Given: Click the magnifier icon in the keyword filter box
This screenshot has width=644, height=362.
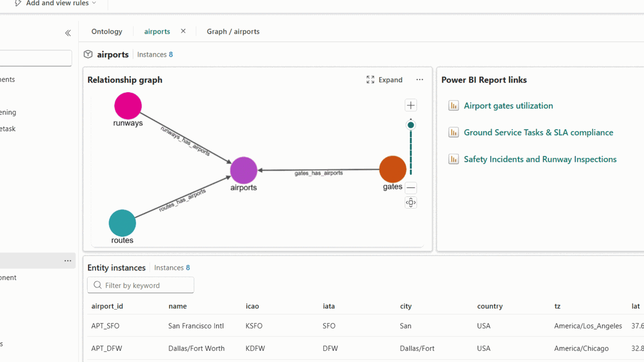Looking at the screenshot, I should (x=97, y=285).
